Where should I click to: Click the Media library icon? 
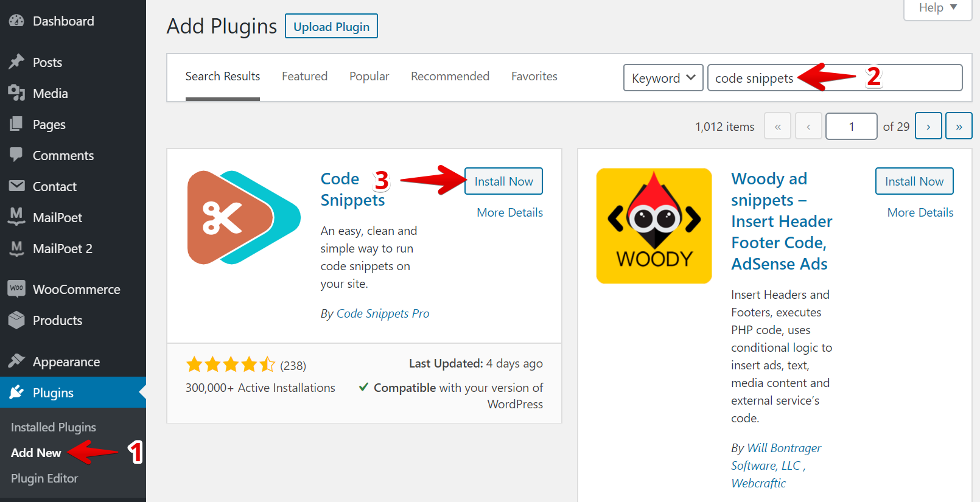click(x=16, y=93)
